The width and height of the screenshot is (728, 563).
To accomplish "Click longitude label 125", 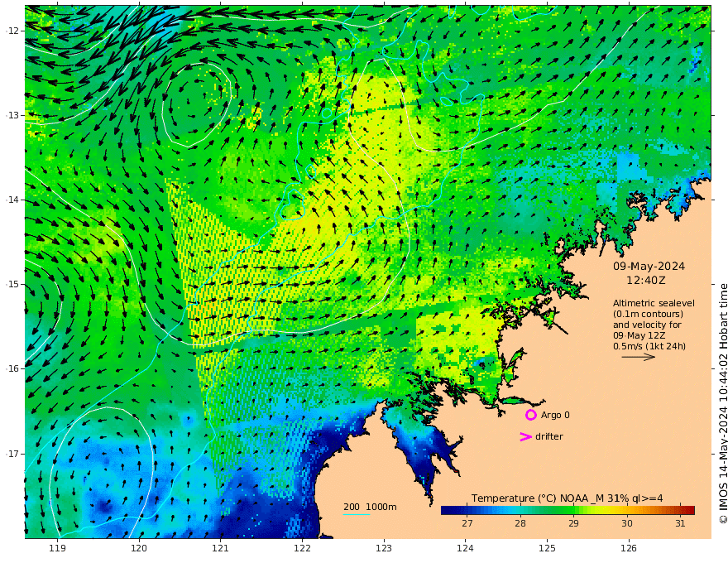I will coord(547,548).
